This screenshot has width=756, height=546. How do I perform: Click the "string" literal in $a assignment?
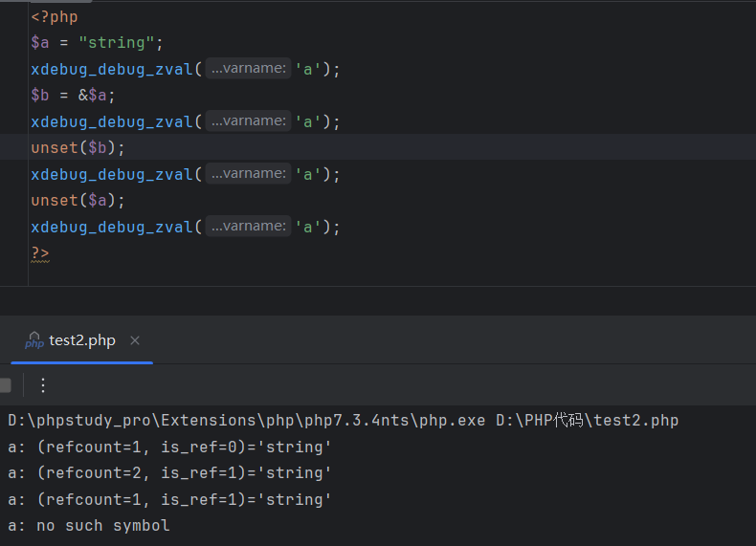(117, 43)
